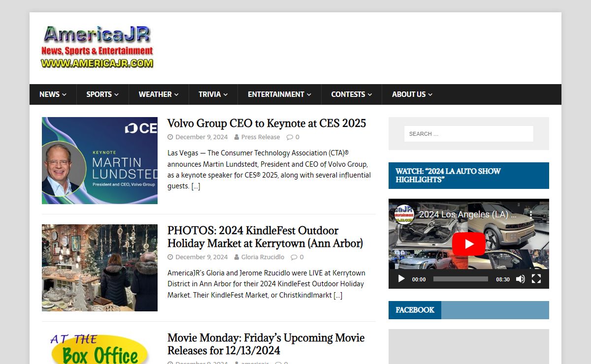This screenshot has height=364, width=591.
Task: Click the author icon beside Gloria Rzucidlo
Action: [x=237, y=257]
